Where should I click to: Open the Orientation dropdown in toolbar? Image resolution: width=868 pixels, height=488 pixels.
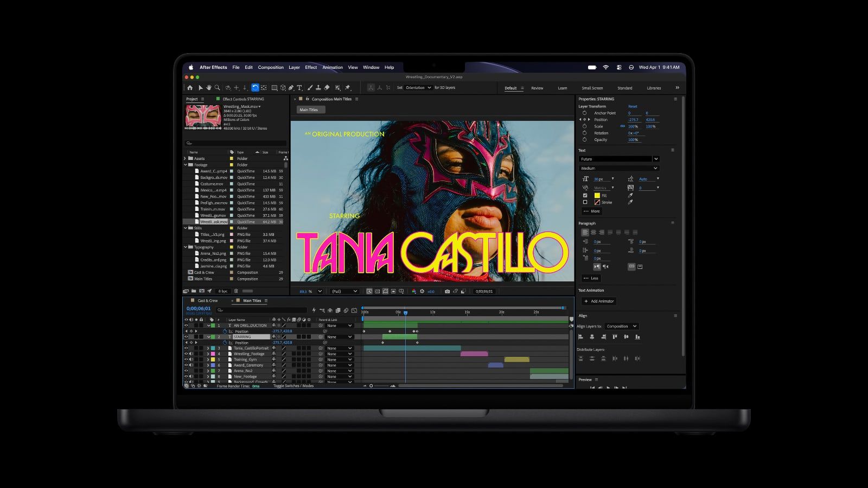(418, 88)
